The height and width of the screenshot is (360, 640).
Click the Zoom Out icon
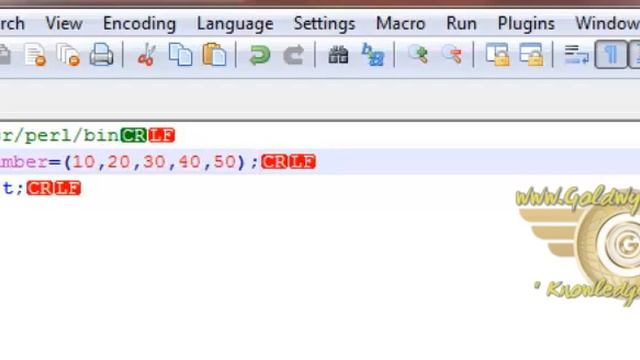[453, 54]
